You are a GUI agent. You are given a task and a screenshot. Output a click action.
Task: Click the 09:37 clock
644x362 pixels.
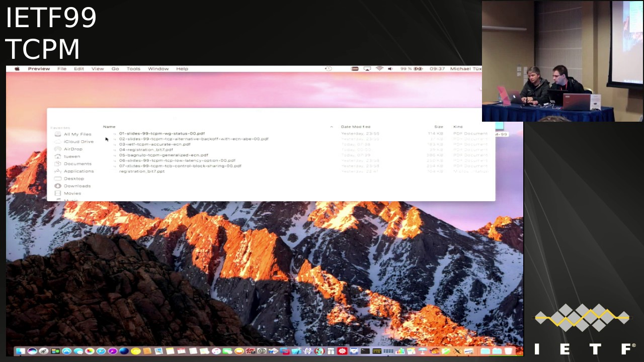click(437, 69)
